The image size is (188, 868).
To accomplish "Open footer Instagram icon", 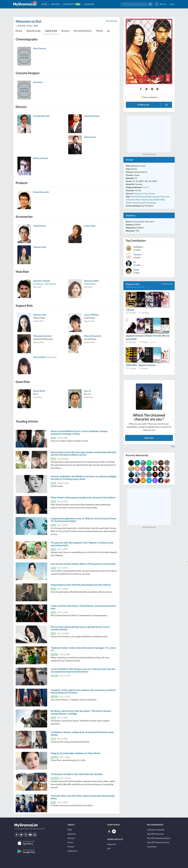I will click(26, 835).
